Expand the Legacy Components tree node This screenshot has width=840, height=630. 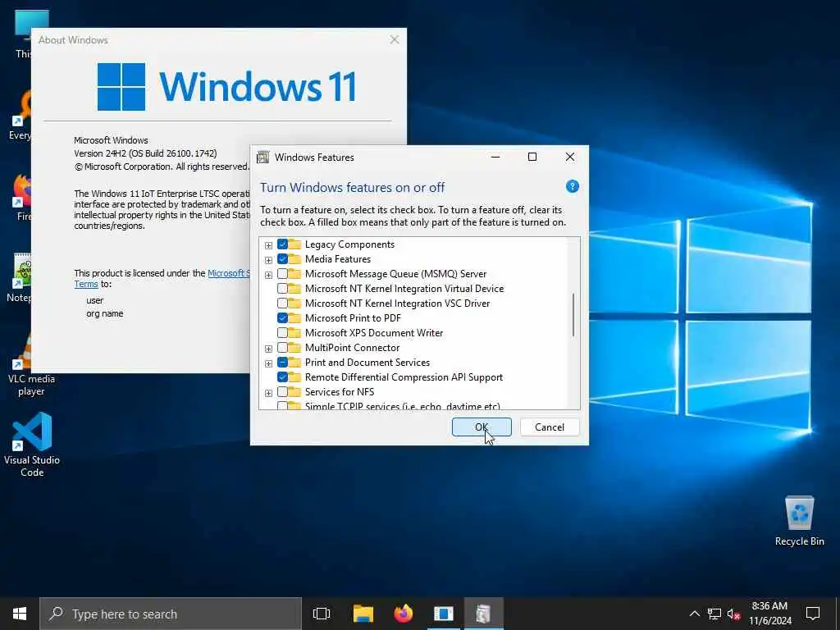268,245
